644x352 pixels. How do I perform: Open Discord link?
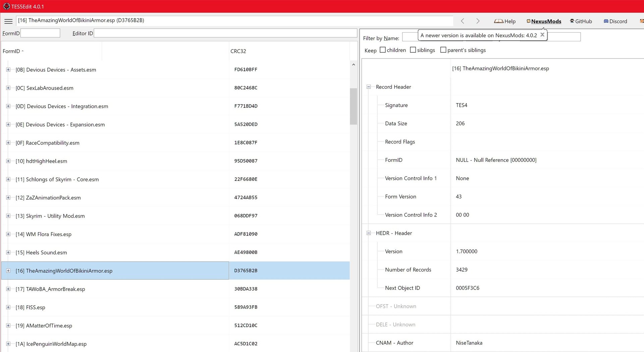click(x=615, y=21)
